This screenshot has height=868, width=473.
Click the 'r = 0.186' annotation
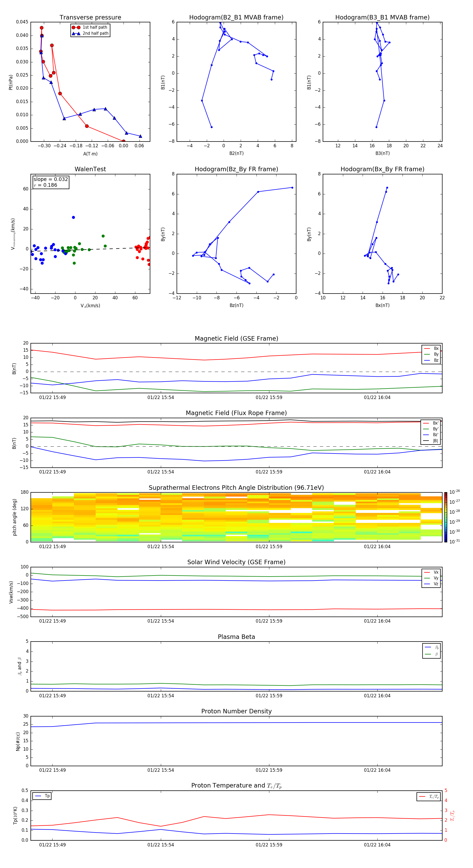(45, 185)
